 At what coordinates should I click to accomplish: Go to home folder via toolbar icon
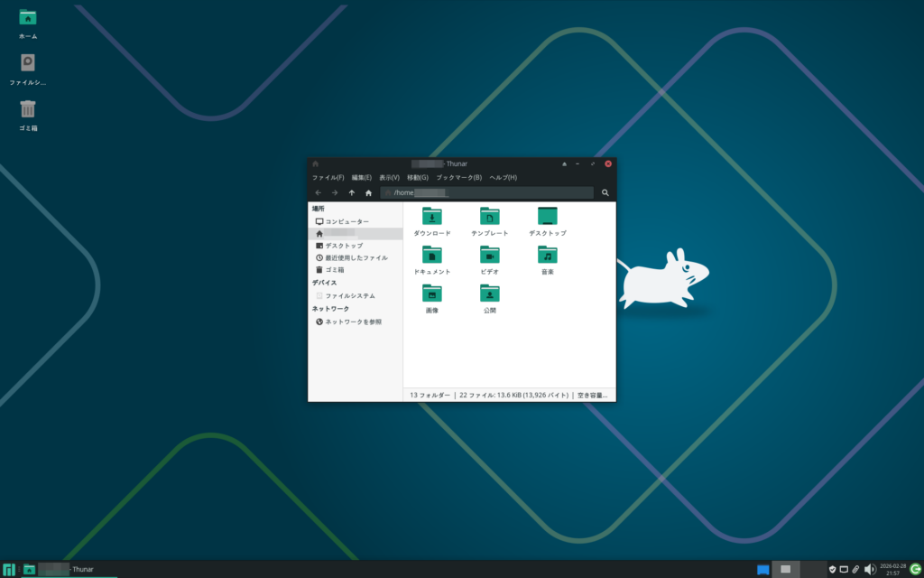click(368, 192)
